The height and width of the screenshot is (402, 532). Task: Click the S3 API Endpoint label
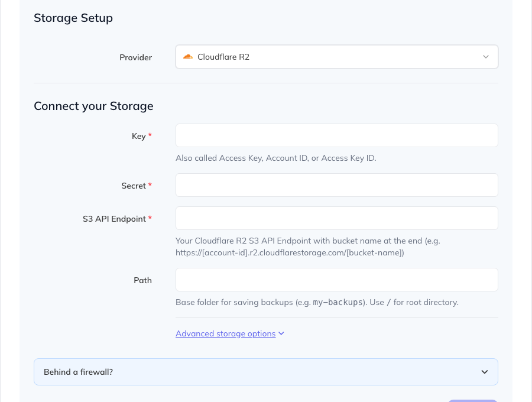coord(114,219)
